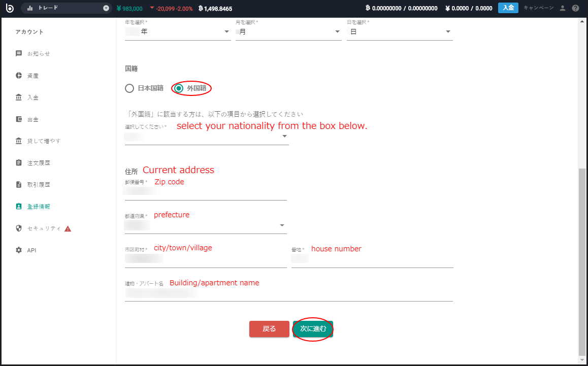
Task: Open the 都道府県 prefecture dropdown
Action: (206, 225)
